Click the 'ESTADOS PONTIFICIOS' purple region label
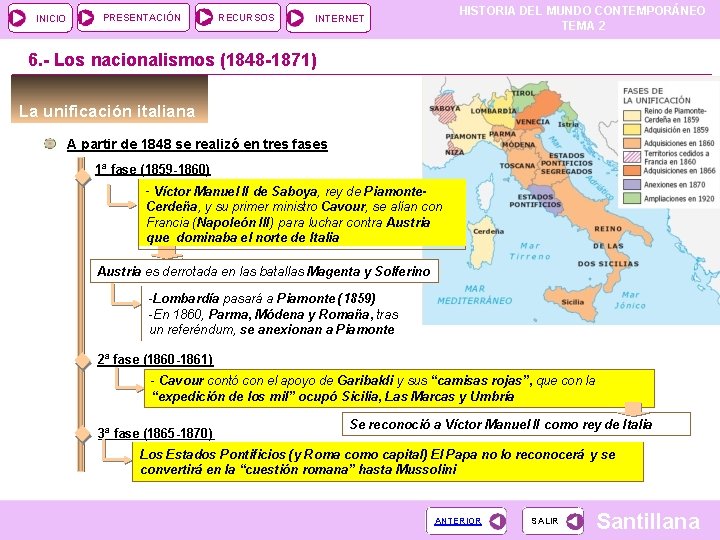Image resolution: width=720 pixels, height=540 pixels. tap(535, 201)
